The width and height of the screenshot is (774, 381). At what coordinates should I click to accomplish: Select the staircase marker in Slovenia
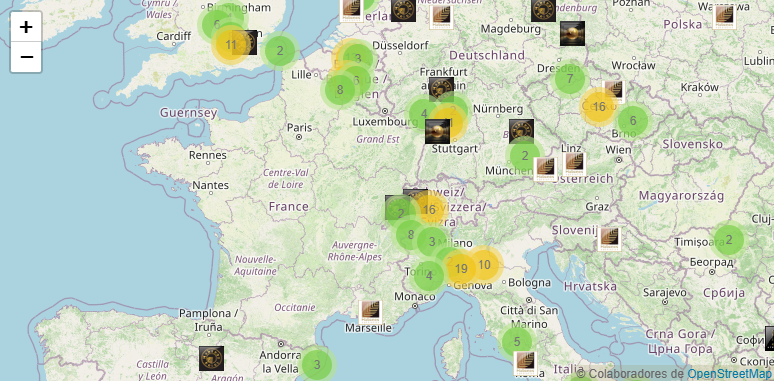click(x=609, y=239)
